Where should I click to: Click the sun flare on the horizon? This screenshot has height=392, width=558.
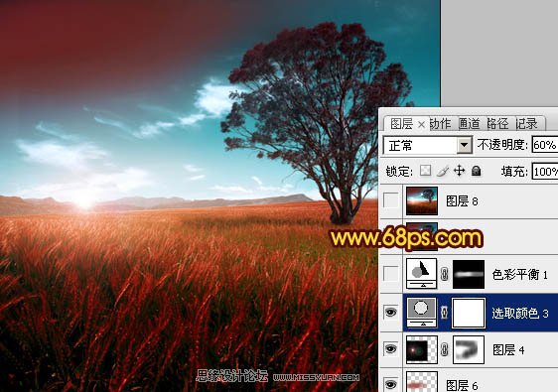[84, 201]
